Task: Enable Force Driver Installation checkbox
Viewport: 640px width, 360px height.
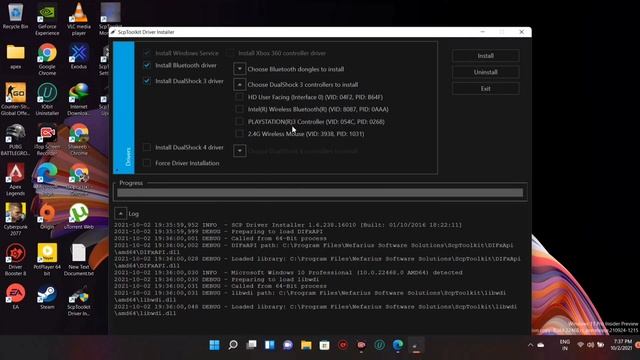Action: point(147,163)
